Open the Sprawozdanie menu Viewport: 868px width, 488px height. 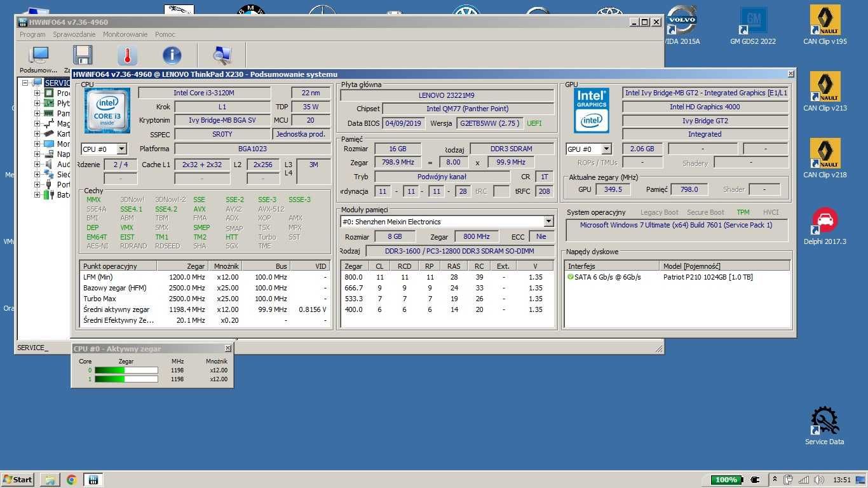point(74,34)
